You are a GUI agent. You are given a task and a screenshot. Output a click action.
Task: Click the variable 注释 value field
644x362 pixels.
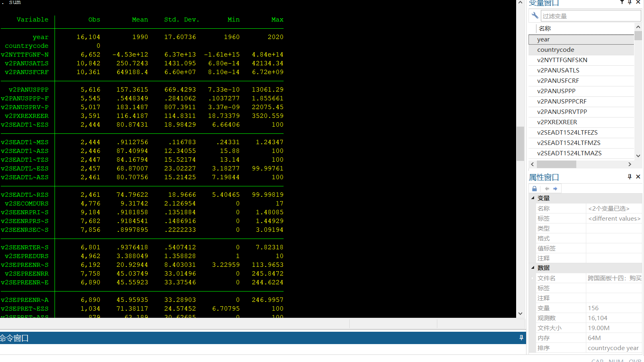click(614, 258)
